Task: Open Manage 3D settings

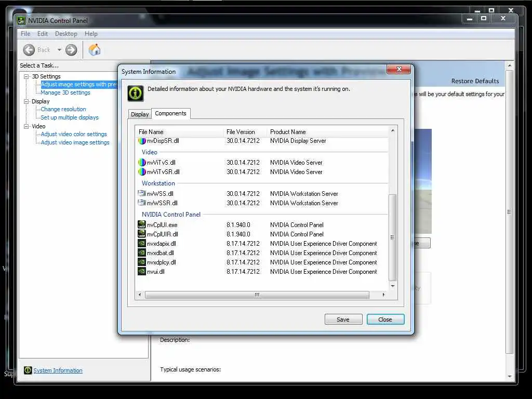Action: click(65, 92)
